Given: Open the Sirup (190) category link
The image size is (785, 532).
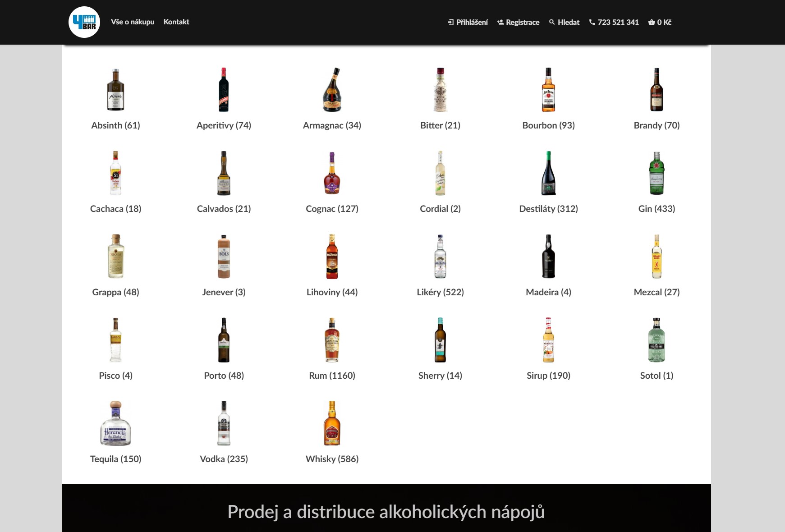Looking at the screenshot, I should [548, 376].
